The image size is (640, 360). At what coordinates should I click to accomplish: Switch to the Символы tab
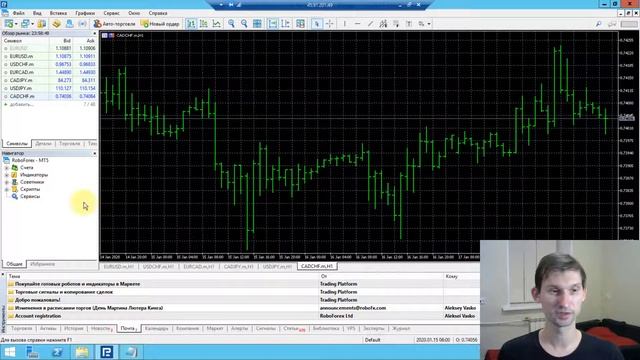[x=17, y=144]
